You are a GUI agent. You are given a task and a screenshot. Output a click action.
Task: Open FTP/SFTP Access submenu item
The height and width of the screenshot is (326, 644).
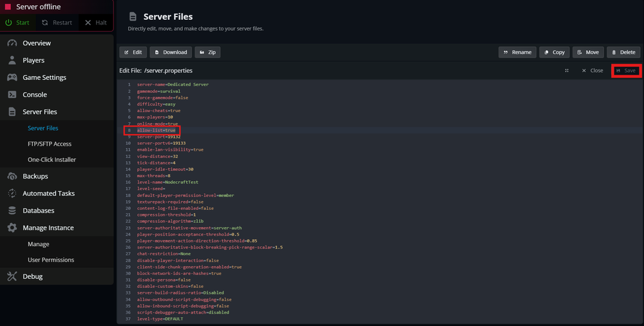tap(50, 144)
